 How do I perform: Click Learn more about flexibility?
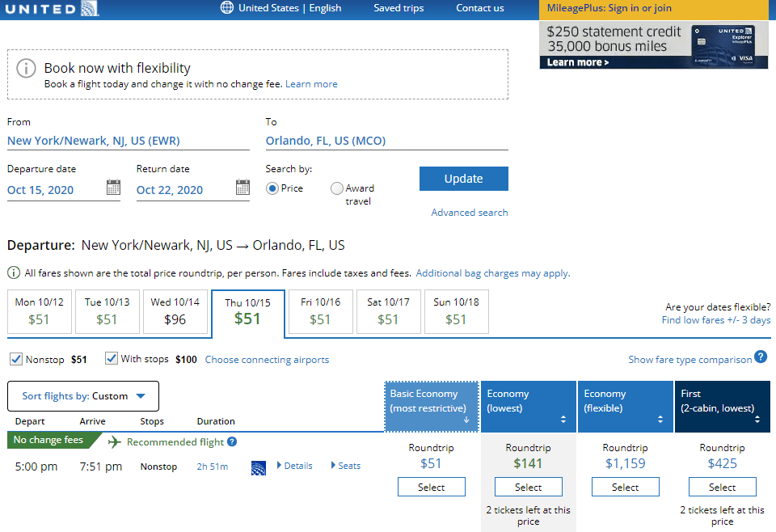(x=311, y=84)
